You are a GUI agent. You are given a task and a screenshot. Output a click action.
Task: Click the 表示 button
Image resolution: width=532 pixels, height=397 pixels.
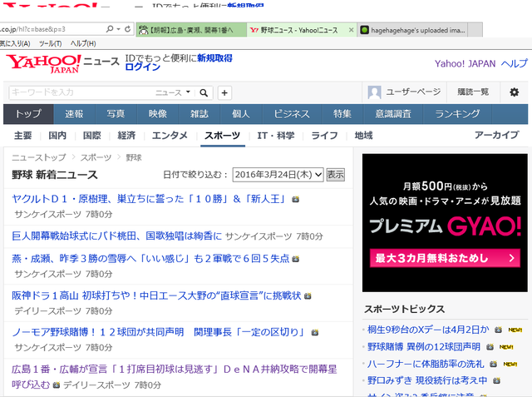click(335, 175)
